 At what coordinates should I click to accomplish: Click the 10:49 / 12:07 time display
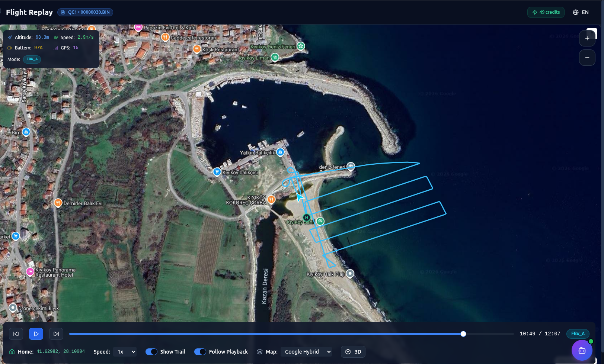[x=540, y=334]
